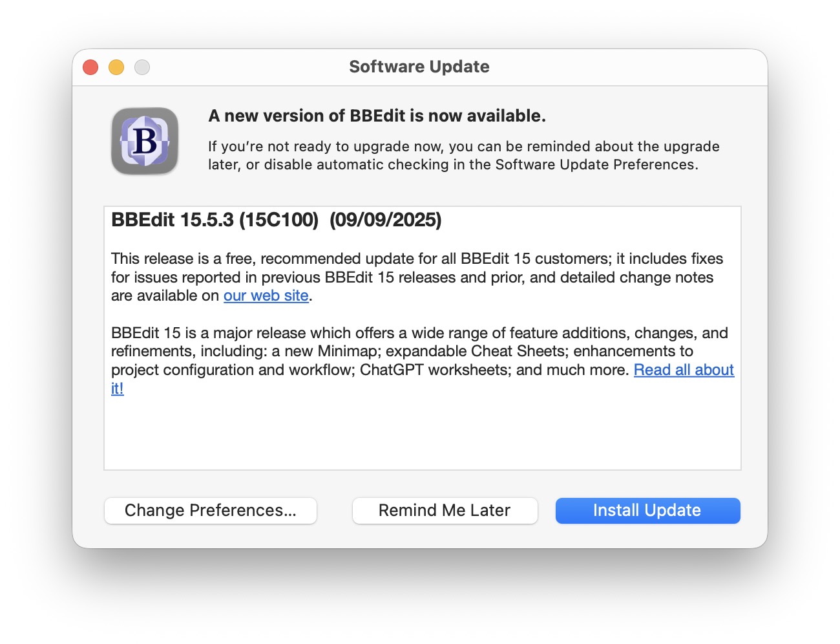Follow the "our web site" hyperlink
Image resolution: width=840 pixels, height=644 pixels.
pos(266,295)
